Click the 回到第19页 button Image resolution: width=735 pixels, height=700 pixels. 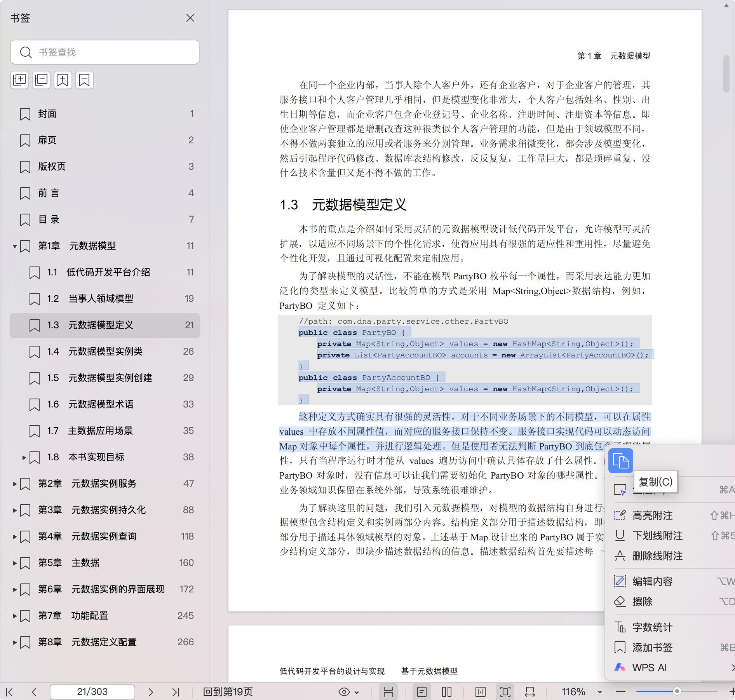tap(228, 692)
